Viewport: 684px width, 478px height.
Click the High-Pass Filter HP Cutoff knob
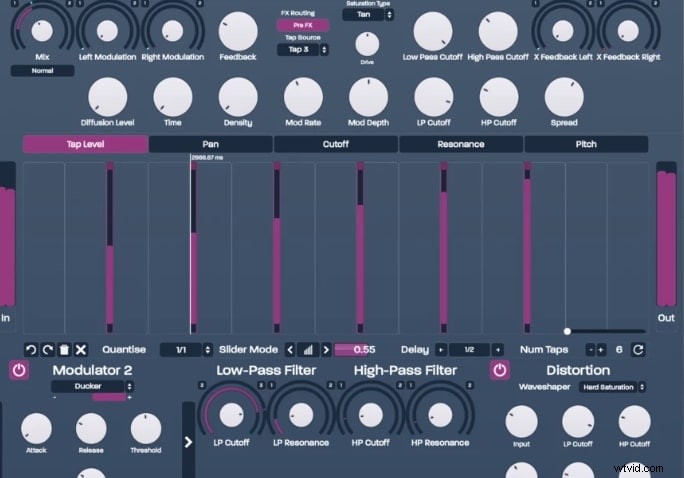[371, 415]
